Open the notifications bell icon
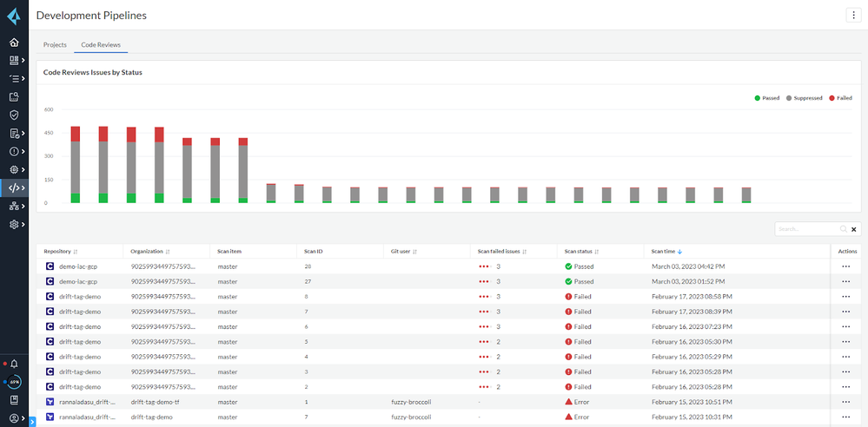Image resolution: width=868 pixels, height=427 pixels. 14,364
